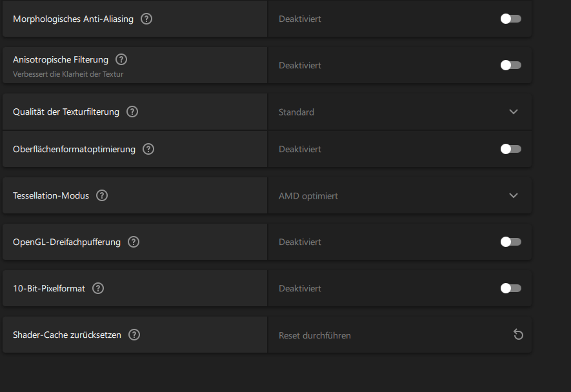Expand the Texturfilterung quality chevron
This screenshot has height=392, width=571.
point(514,112)
